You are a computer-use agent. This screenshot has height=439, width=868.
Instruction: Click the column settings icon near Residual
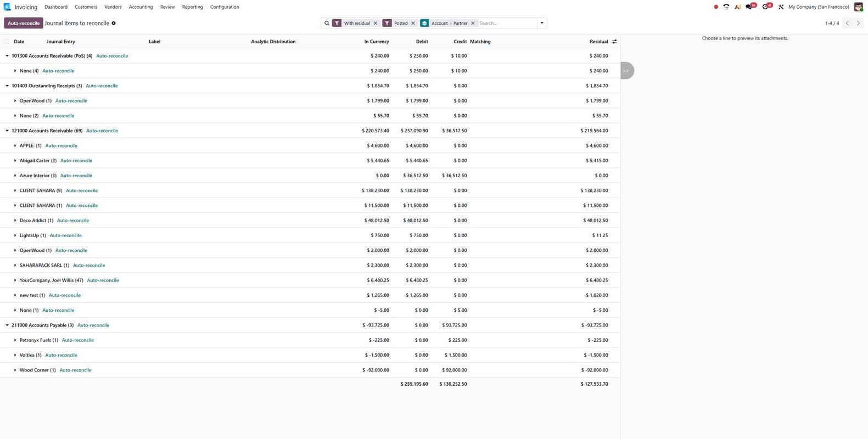coord(614,42)
